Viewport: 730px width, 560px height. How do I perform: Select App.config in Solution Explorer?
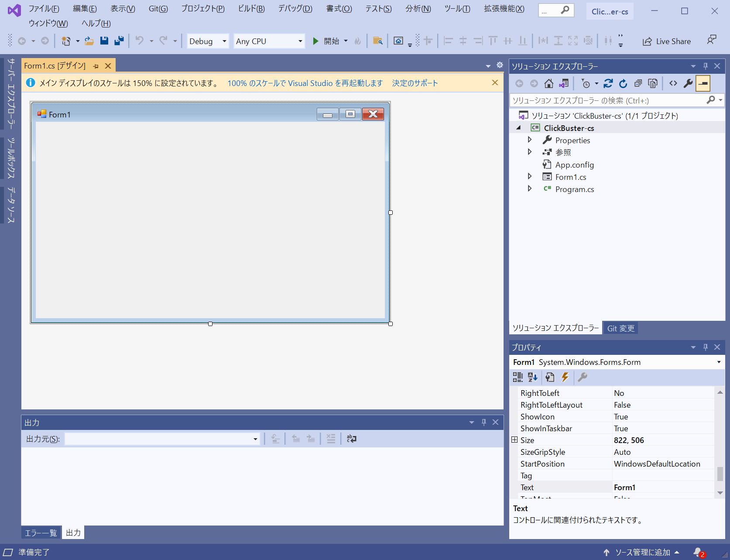[574, 165]
